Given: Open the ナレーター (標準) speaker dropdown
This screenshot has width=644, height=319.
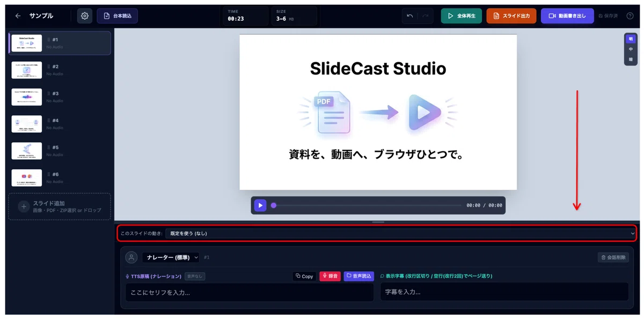Looking at the screenshot, I should click(x=171, y=257).
